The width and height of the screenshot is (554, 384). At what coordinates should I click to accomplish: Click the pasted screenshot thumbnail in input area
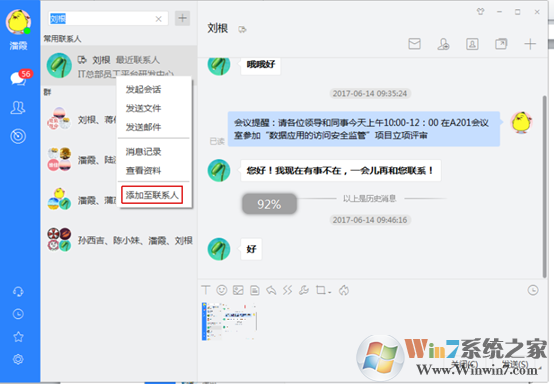point(229,321)
